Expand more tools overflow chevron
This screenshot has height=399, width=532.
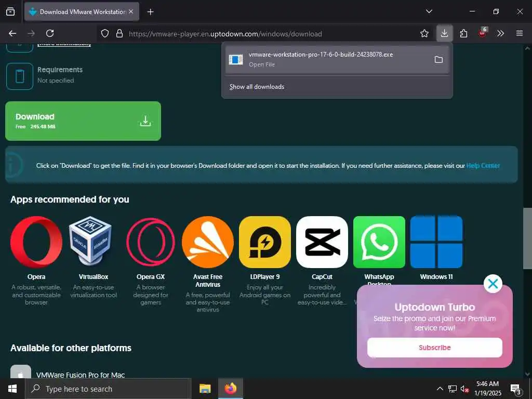click(x=500, y=33)
